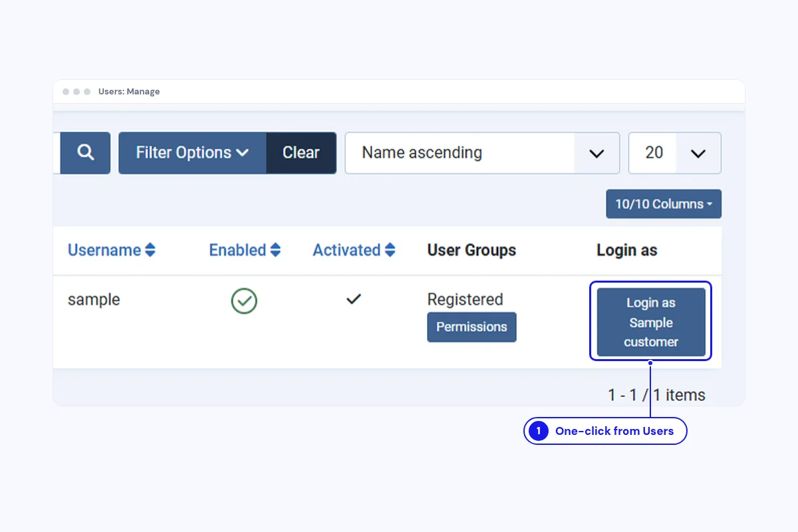Click Login as Sample customer button

[x=651, y=322]
